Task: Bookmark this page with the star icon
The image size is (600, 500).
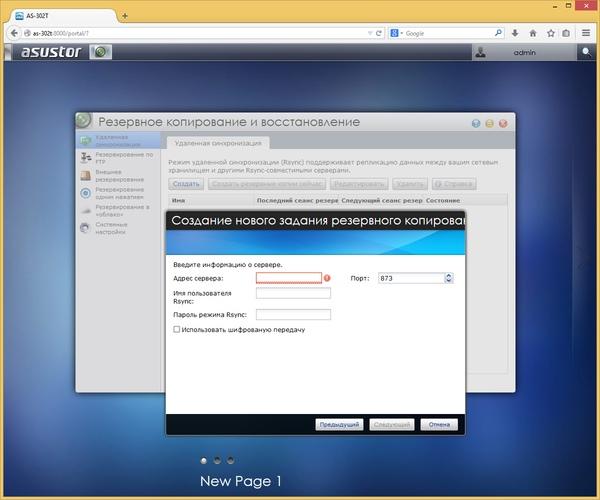Action: [551, 33]
